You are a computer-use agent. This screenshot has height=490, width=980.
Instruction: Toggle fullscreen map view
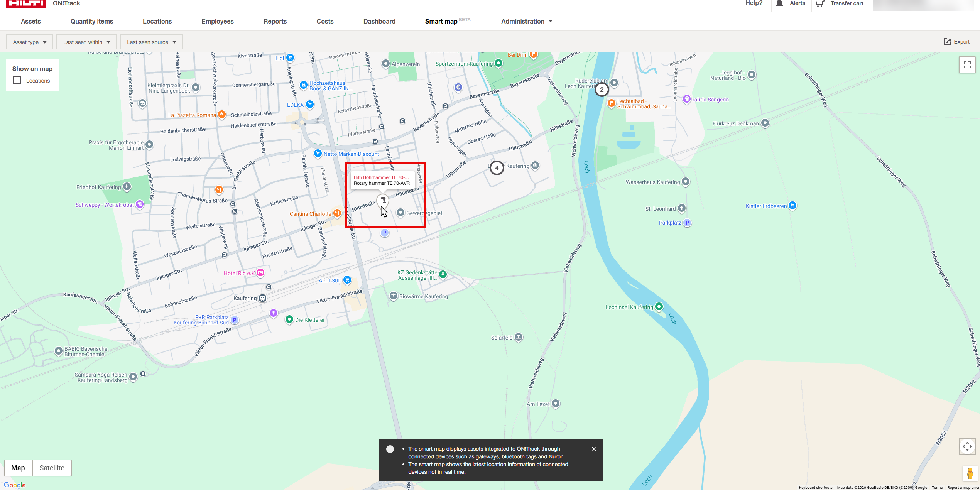pos(967,65)
